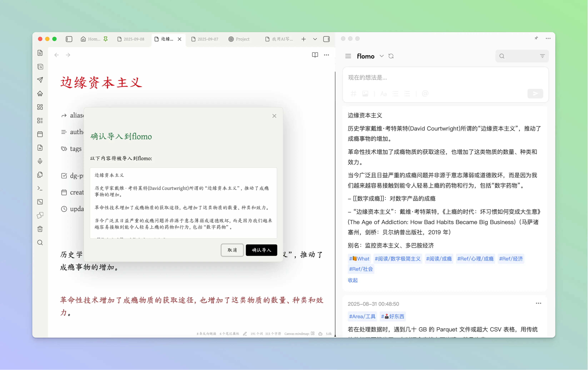Click the #Ref/经济 tag
This screenshot has width=588, height=370.
511,259
